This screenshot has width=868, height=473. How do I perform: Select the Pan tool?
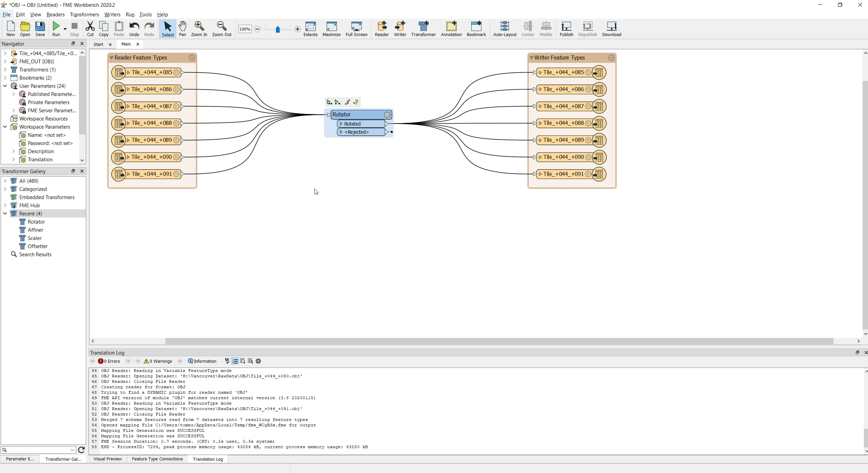pos(182,29)
